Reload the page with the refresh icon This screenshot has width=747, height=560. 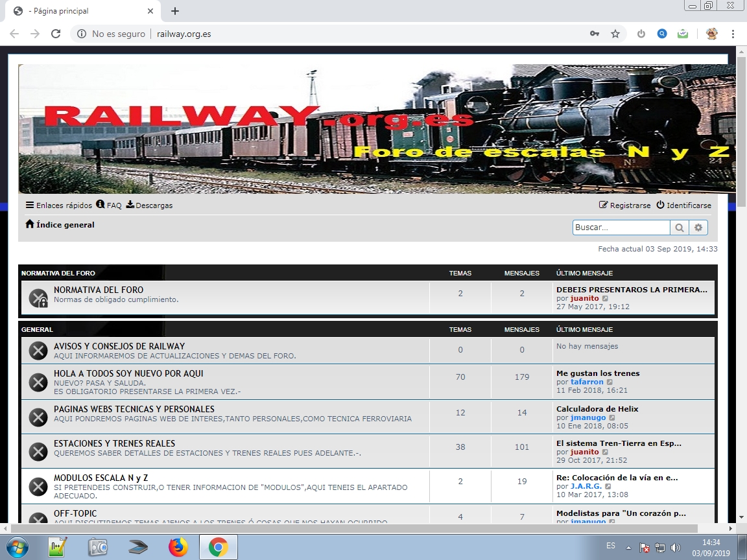(56, 34)
